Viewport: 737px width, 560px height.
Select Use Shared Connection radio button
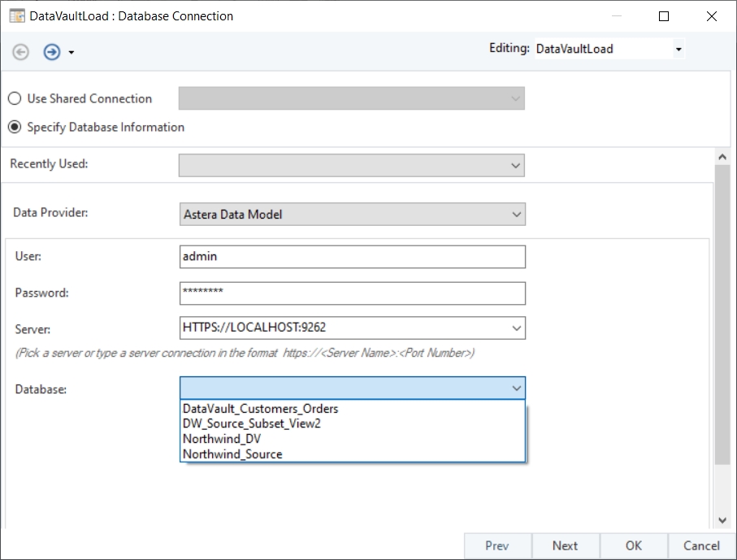pyautogui.click(x=15, y=98)
